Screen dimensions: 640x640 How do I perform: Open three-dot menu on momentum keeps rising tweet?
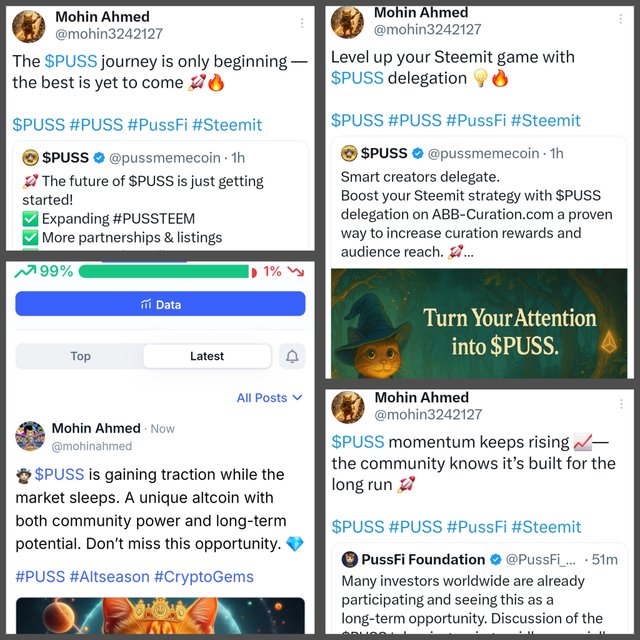point(621,404)
